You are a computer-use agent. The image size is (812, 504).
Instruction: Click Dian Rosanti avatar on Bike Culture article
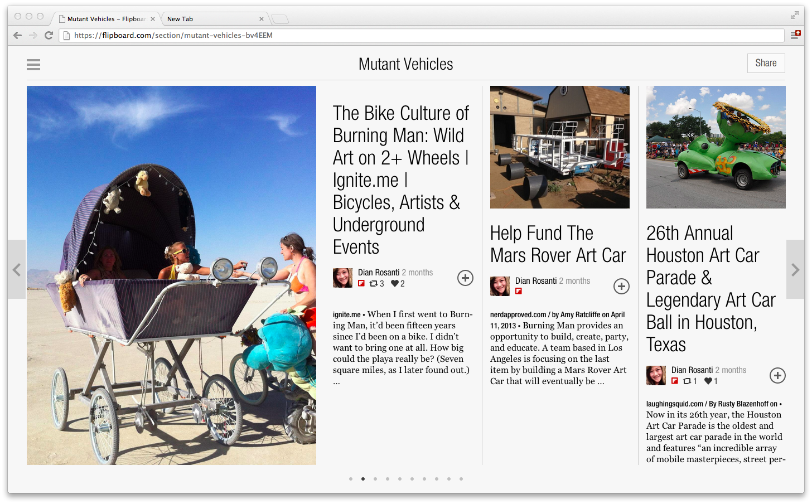click(342, 278)
